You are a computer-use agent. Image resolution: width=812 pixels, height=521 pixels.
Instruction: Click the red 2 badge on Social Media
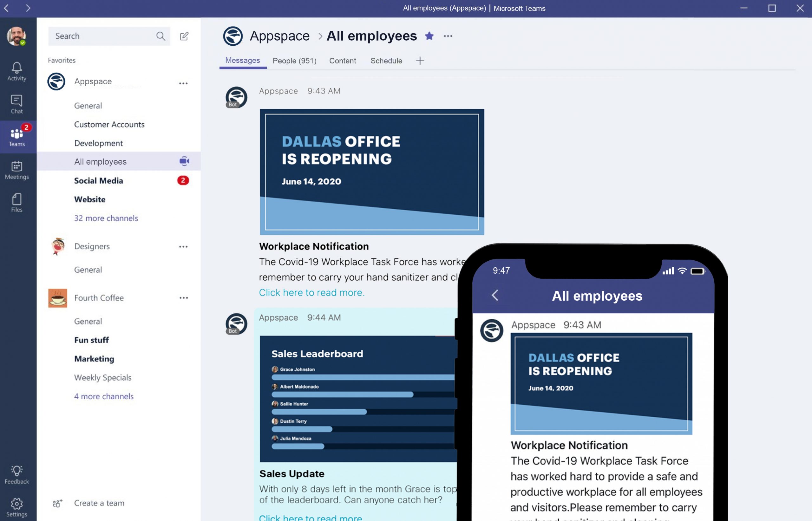coord(183,180)
